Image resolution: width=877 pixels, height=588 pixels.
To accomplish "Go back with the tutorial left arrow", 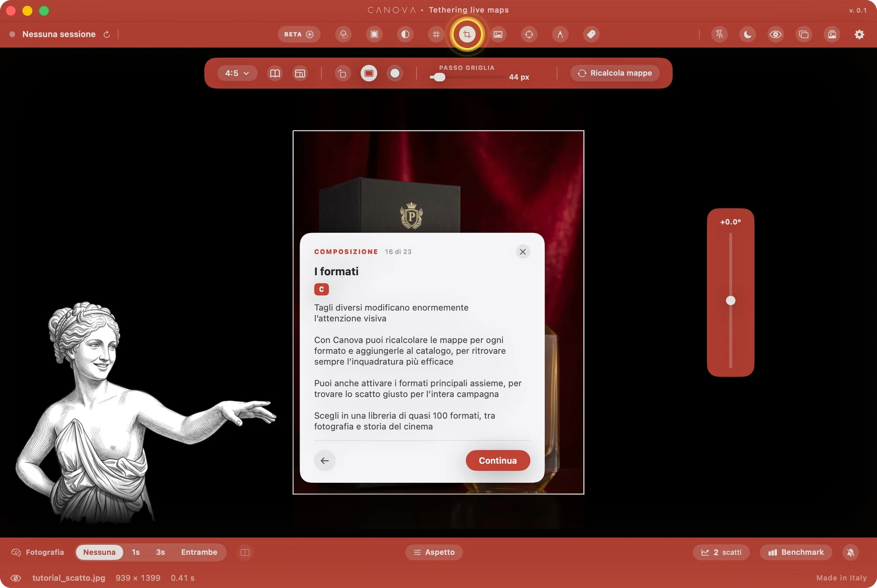I will 324,460.
